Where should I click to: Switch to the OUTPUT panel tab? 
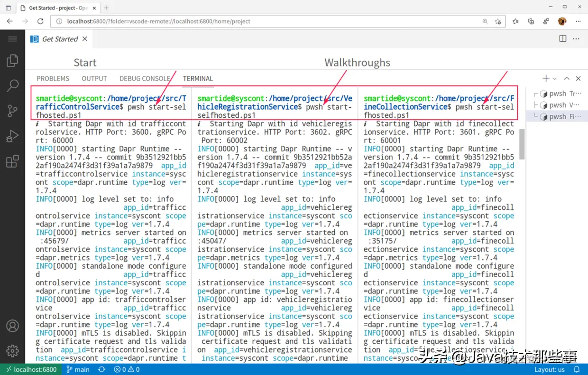coord(94,79)
